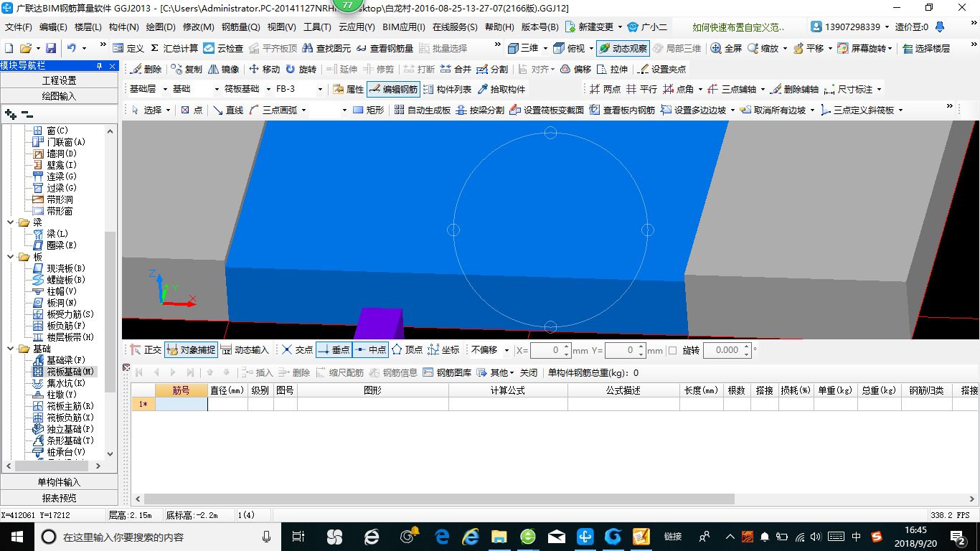Open the 不偏移 offset dropdown
Image resolution: width=980 pixels, height=551 pixels.
tap(507, 350)
